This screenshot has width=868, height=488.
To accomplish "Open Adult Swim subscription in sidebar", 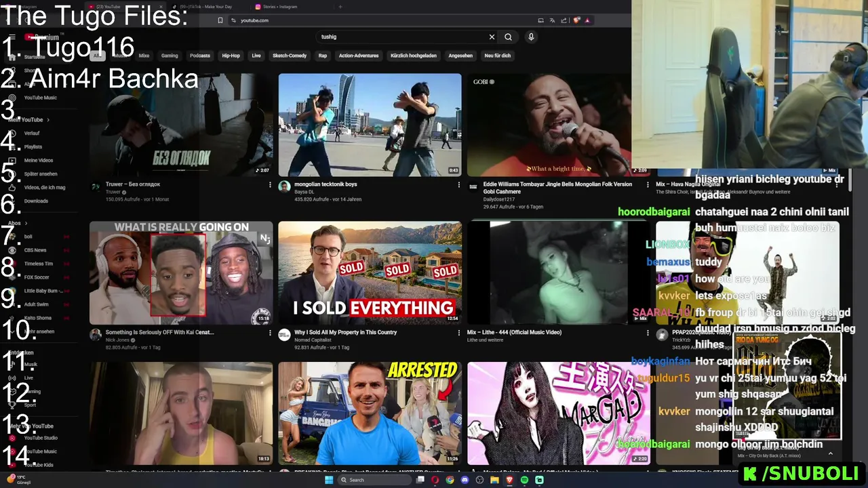I will (37, 304).
